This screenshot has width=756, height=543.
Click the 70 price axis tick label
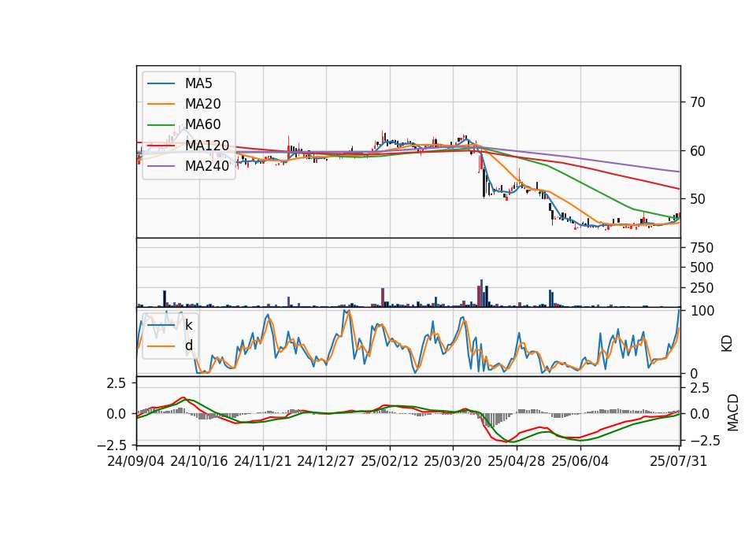tap(697, 102)
